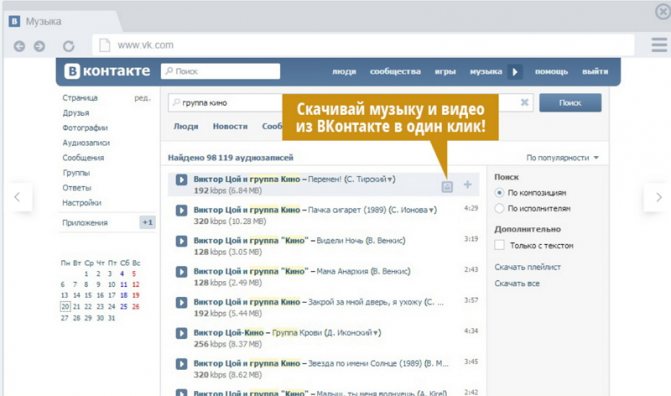Click the ред. link next to Страница

[x=143, y=98]
